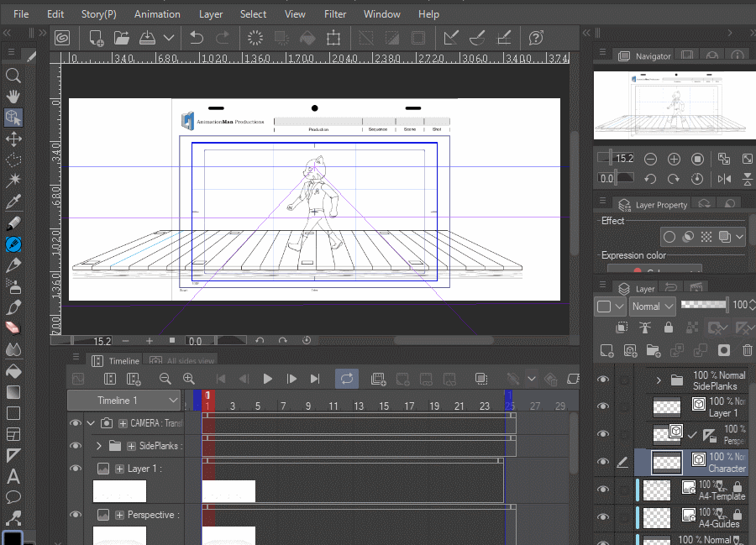Pick the Eyedropper tool

(x=13, y=202)
